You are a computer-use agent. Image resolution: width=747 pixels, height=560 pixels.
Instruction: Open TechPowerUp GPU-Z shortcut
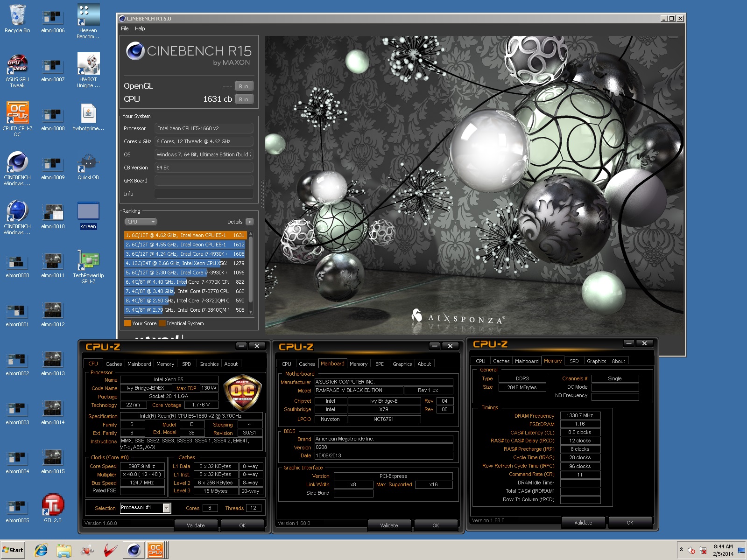point(88,267)
